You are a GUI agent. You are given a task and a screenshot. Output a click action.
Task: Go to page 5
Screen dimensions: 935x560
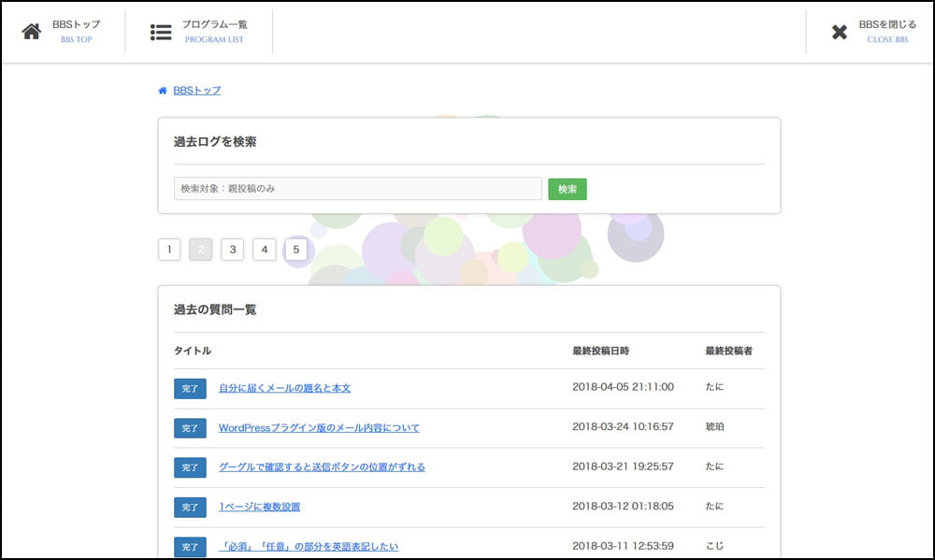pyautogui.click(x=295, y=250)
